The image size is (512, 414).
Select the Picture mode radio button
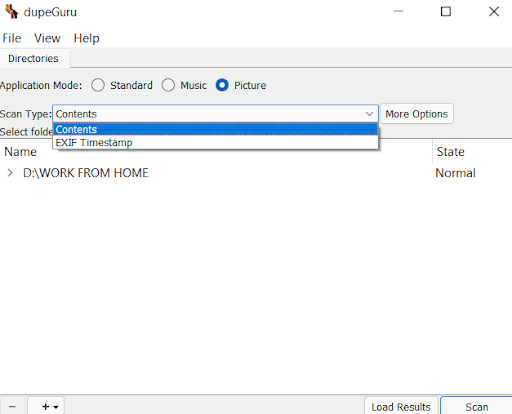pos(222,85)
